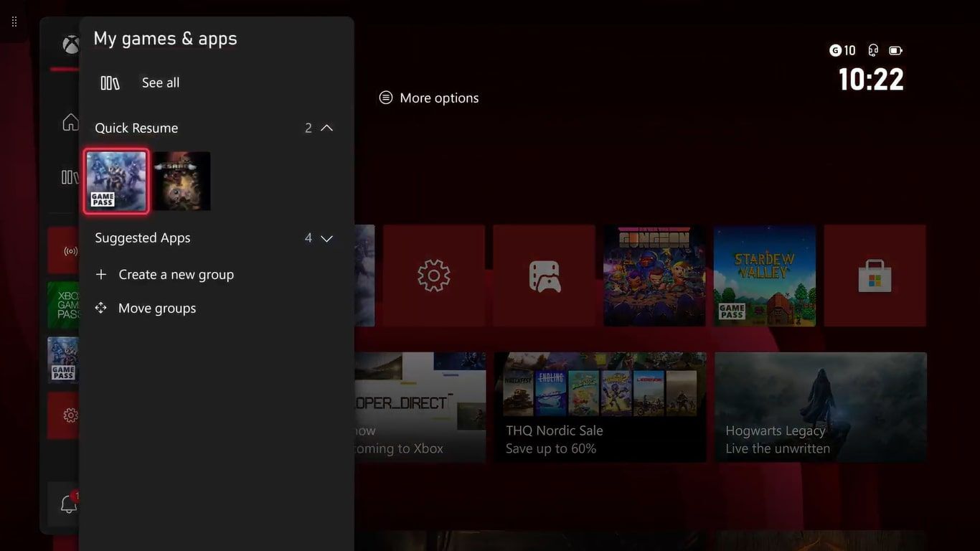Check the Gamerscore G icon
Viewport: 980px width, 551px height.
click(835, 50)
